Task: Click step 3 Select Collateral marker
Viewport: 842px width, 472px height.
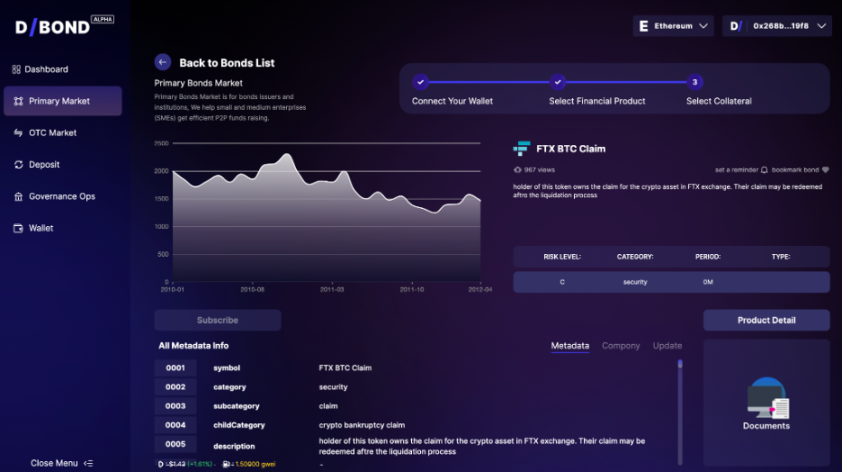Action: point(694,82)
